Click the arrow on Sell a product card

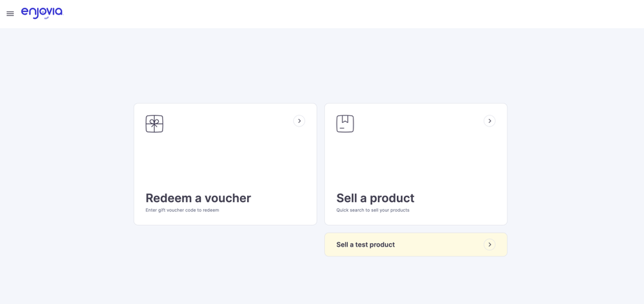pyautogui.click(x=489, y=121)
